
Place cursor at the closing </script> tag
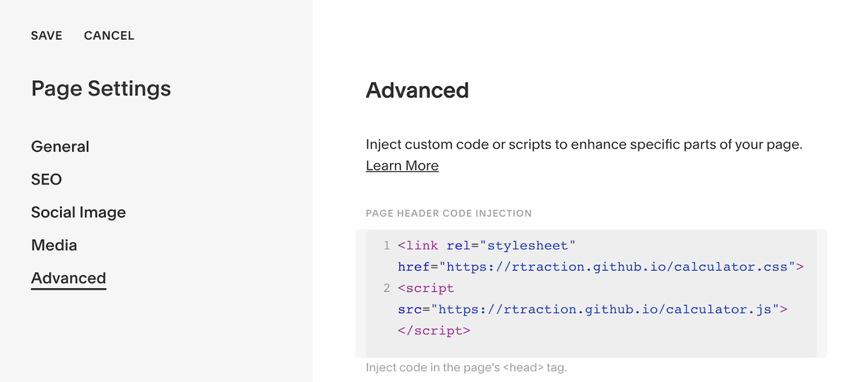pos(434,331)
